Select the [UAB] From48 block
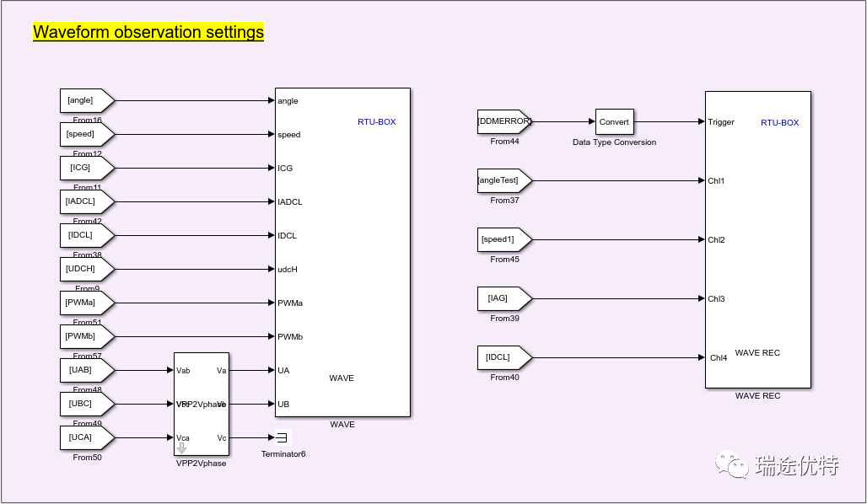 pos(84,370)
